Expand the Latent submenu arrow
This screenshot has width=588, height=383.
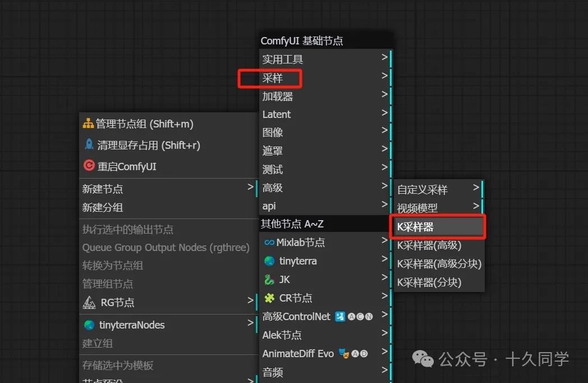click(384, 112)
